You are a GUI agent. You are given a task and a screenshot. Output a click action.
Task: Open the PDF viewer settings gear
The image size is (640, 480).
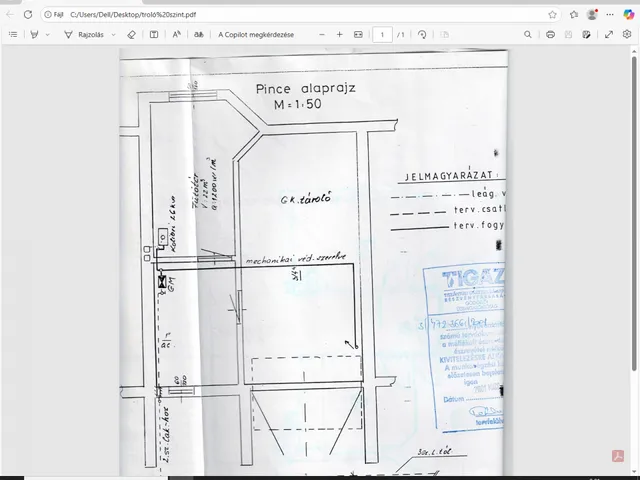[x=627, y=34]
